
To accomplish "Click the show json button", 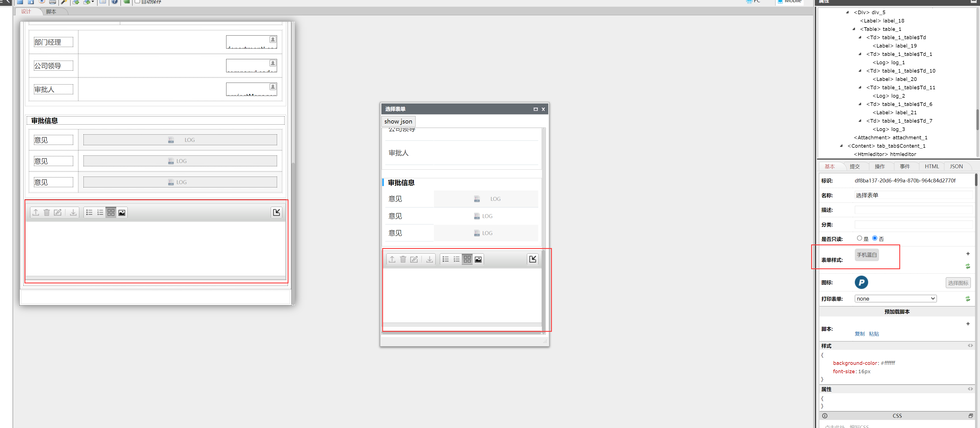I will click(398, 121).
